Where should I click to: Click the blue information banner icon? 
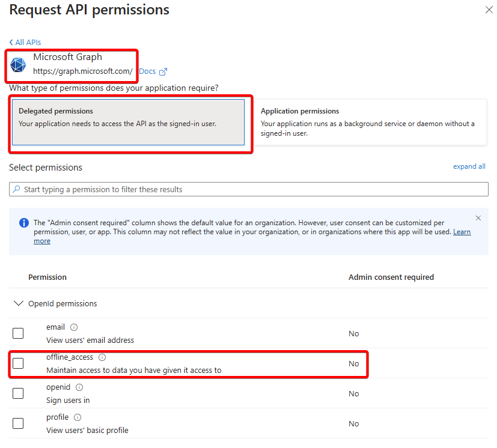point(24,223)
